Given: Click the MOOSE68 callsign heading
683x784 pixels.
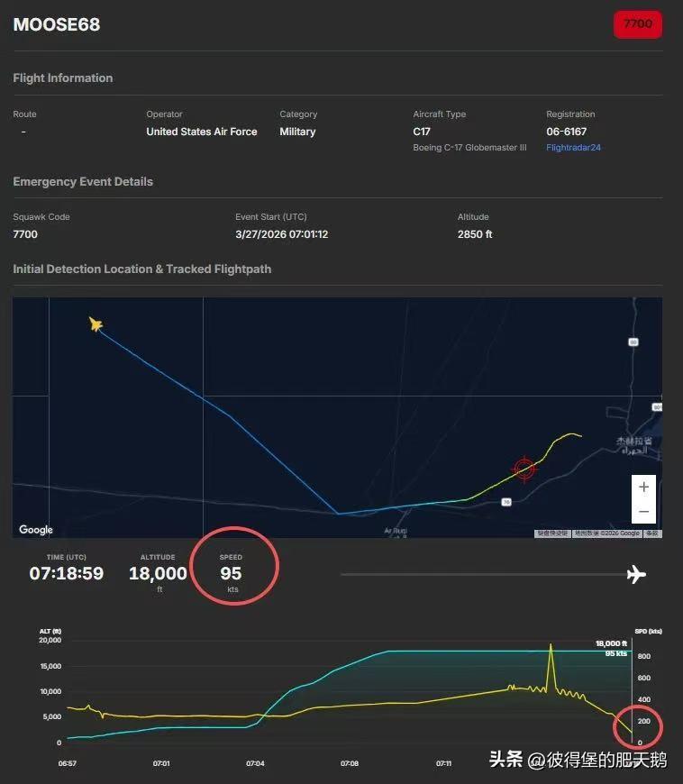Looking at the screenshot, I should coord(57,24).
